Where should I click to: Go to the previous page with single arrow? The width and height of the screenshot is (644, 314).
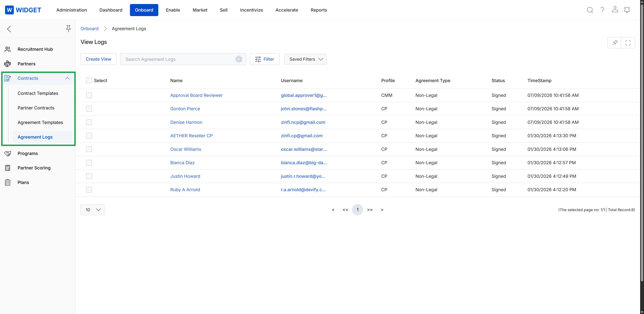(333, 210)
